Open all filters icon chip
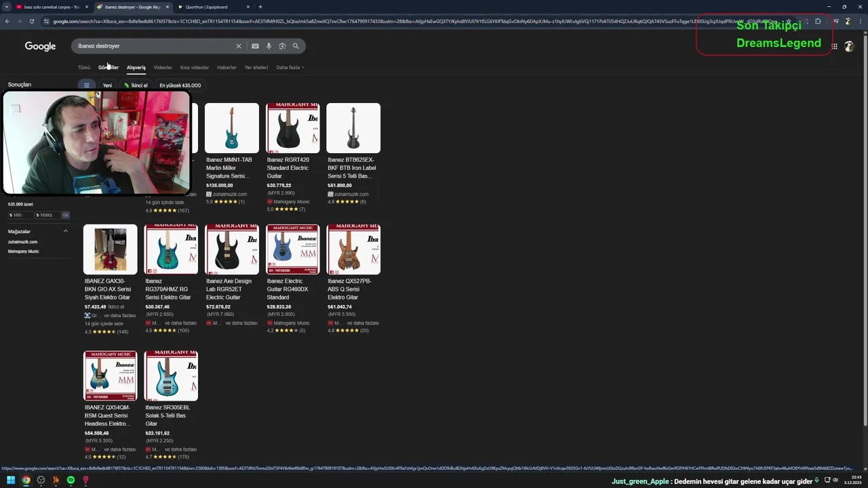 coord(87,85)
